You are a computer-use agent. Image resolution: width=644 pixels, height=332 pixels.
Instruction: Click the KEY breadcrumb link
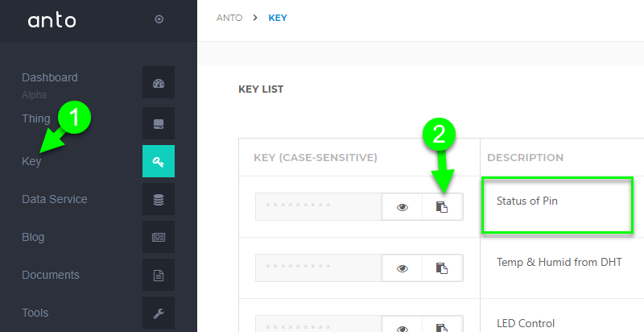278,18
